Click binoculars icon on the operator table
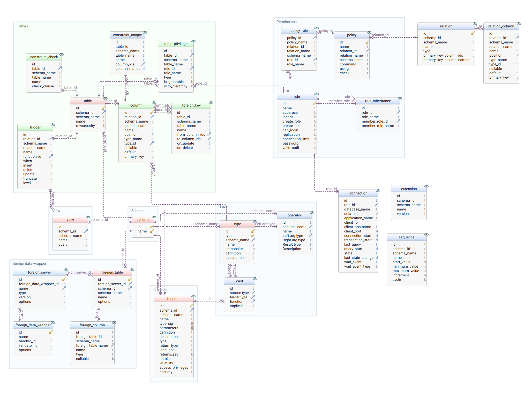Screen dimensions: 532x400 [312, 213]
